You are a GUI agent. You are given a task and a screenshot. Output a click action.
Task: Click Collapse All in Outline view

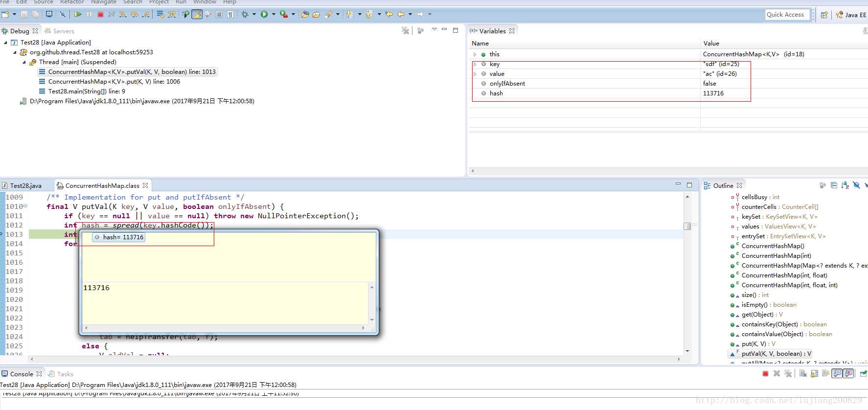(x=834, y=185)
